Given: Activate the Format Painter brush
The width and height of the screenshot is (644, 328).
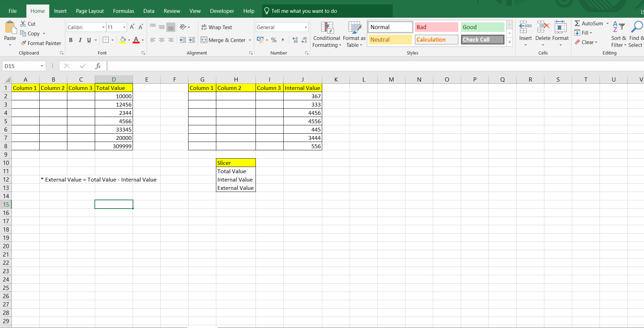Looking at the screenshot, I should pyautogui.click(x=23, y=43).
